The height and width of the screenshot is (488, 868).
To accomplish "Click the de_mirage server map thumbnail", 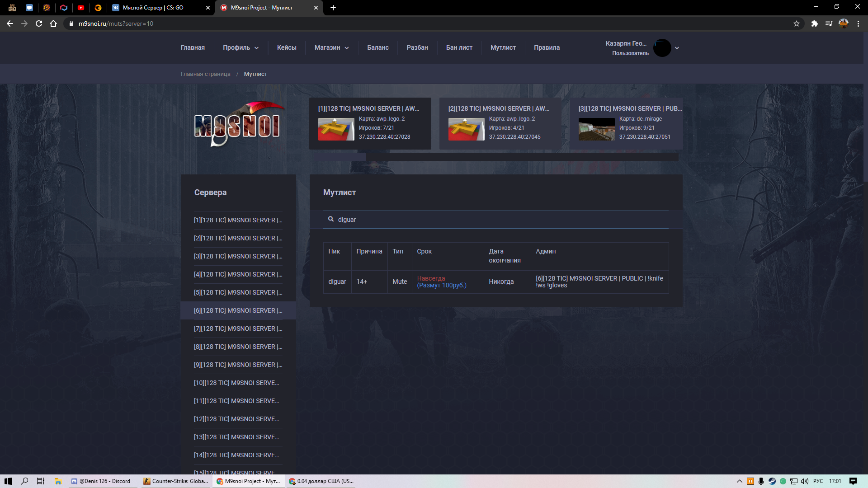I will pyautogui.click(x=596, y=129).
